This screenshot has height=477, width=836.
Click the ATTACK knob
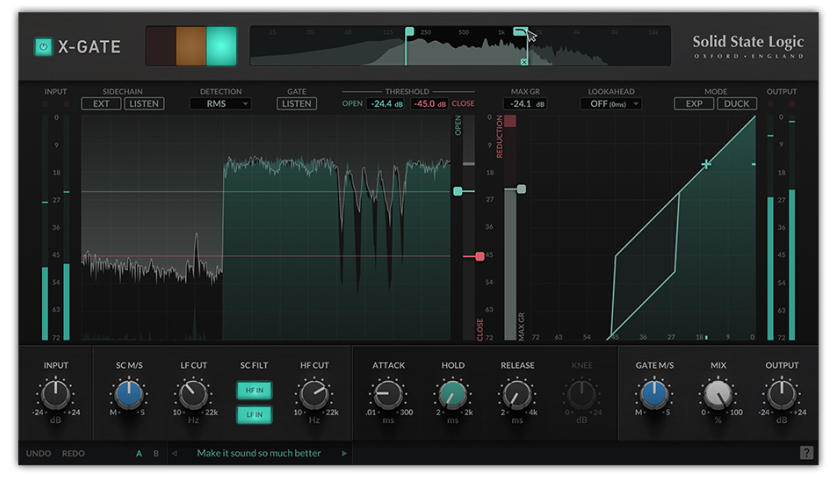click(x=388, y=394)
